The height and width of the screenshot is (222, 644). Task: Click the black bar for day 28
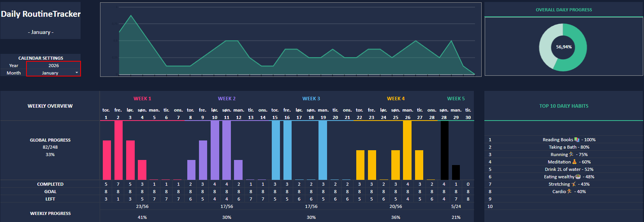[444, 150]
